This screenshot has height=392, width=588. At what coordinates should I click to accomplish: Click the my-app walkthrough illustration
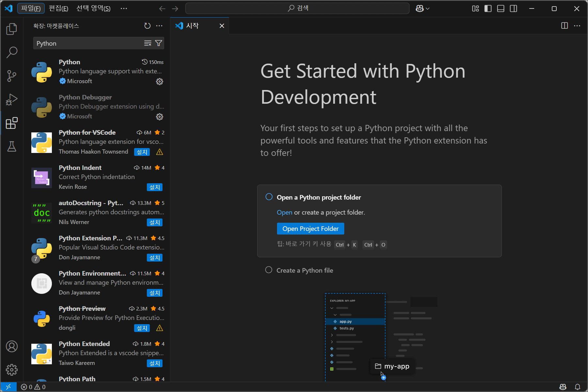click(x=381, y=337)
